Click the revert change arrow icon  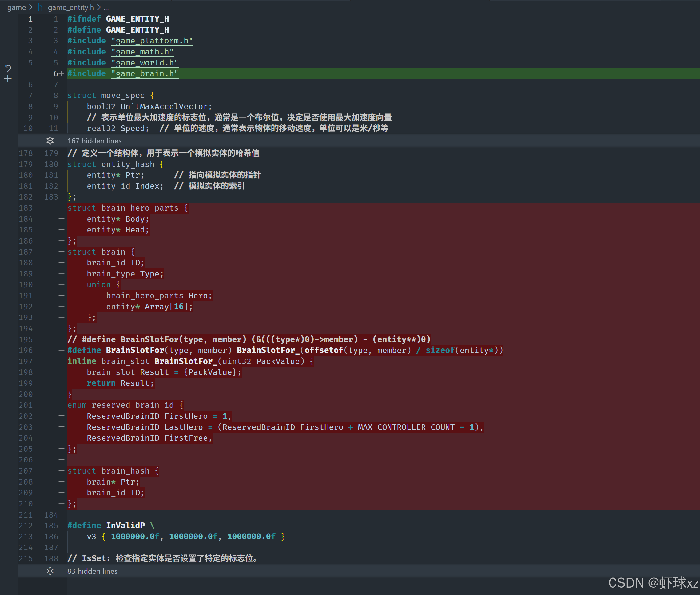pyautogui.click(x=8, y=69)
